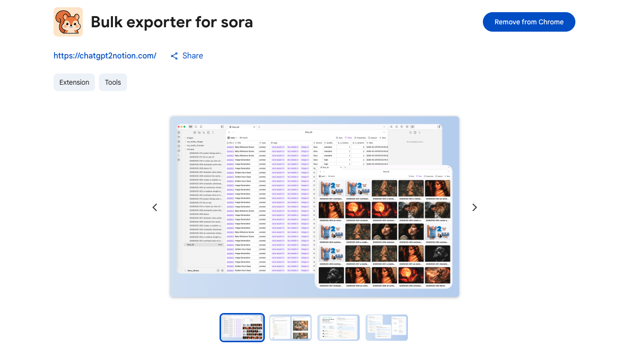The image size is (644, 351).
Task: View the fourth screenshot thumbnail
Action: click(386, 328)
